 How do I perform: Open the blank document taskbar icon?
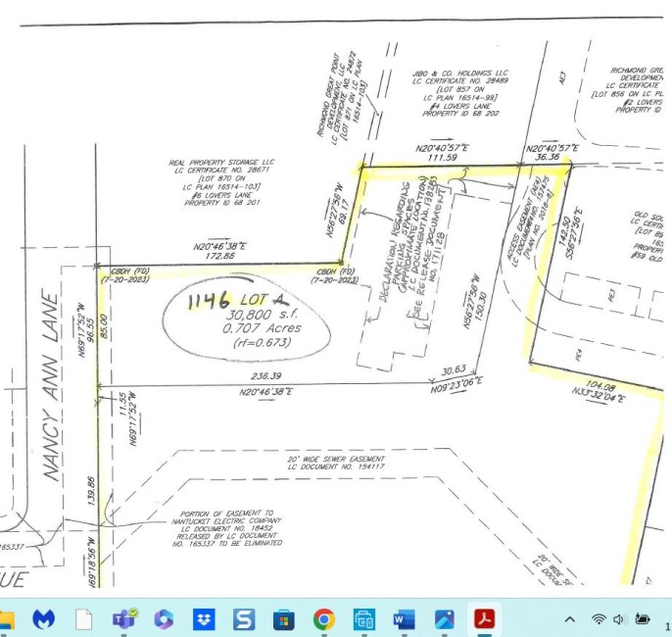83,619
